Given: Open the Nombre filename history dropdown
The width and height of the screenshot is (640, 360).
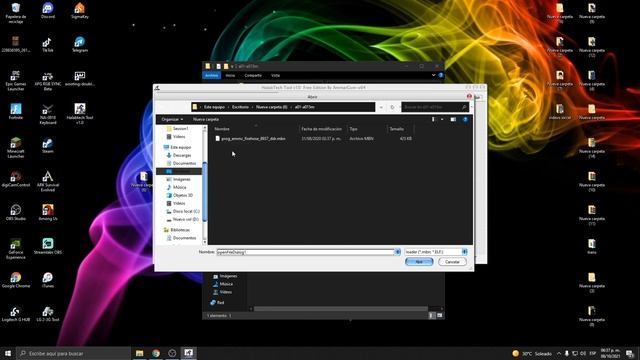Looking at the screenshot, I should coord(397,252).
